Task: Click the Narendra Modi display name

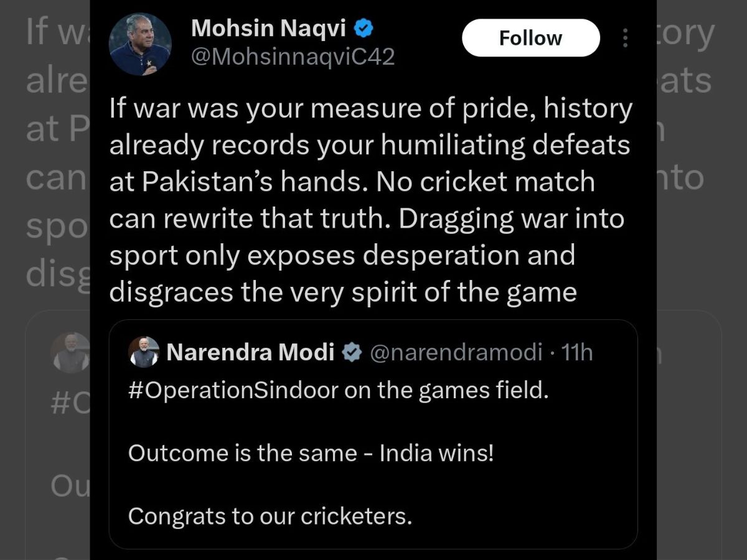Action: (x=251, y=353)
